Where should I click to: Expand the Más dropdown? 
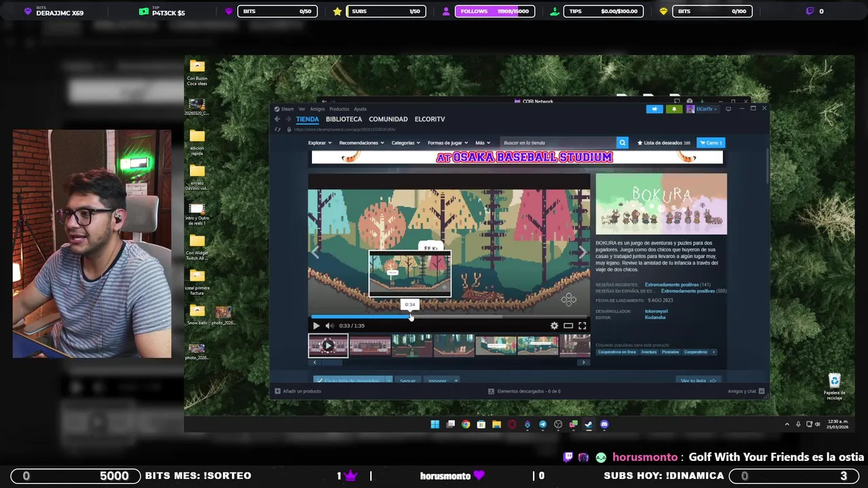482,143
